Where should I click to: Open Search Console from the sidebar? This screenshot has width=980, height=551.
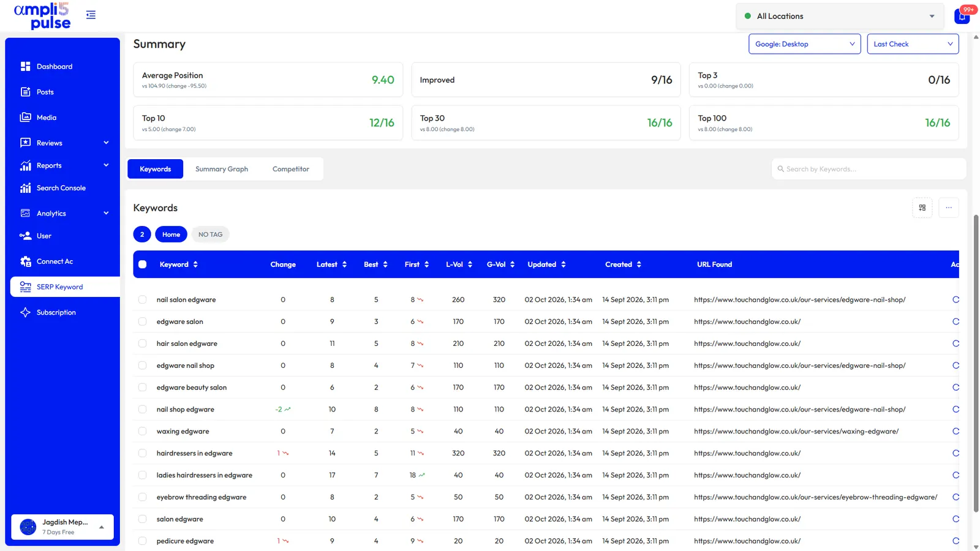coord(62,188)
